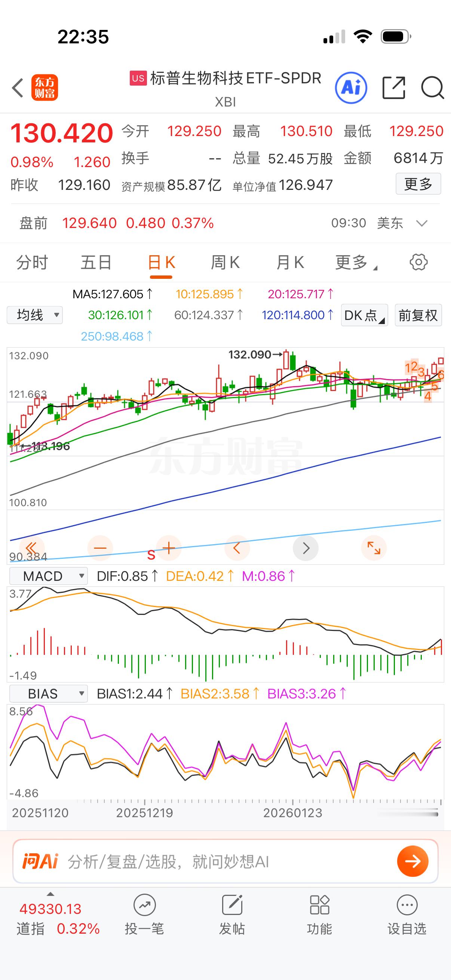
Task: Move chart right one candle
Action: coord(306,548)
